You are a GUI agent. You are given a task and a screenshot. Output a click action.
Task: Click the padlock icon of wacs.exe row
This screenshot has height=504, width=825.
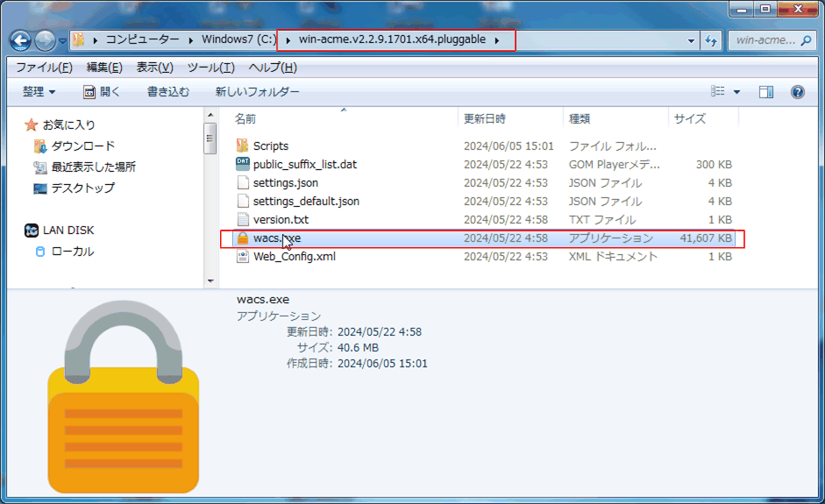tap(243, 238)
